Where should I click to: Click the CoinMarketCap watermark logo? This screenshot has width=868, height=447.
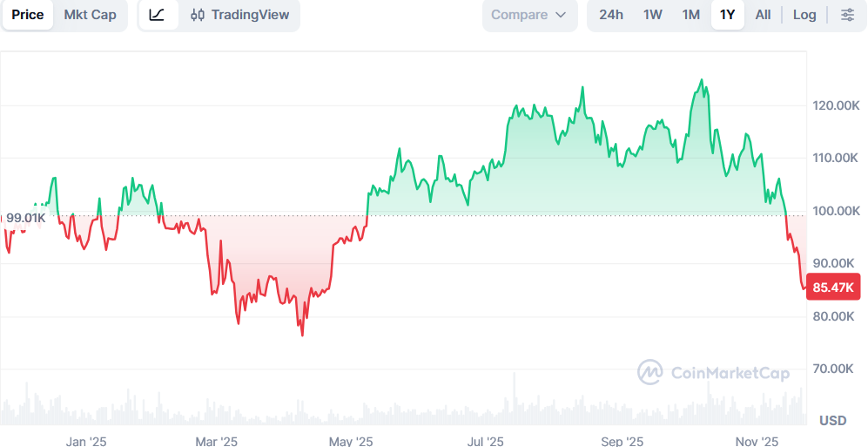click(714, 373)
